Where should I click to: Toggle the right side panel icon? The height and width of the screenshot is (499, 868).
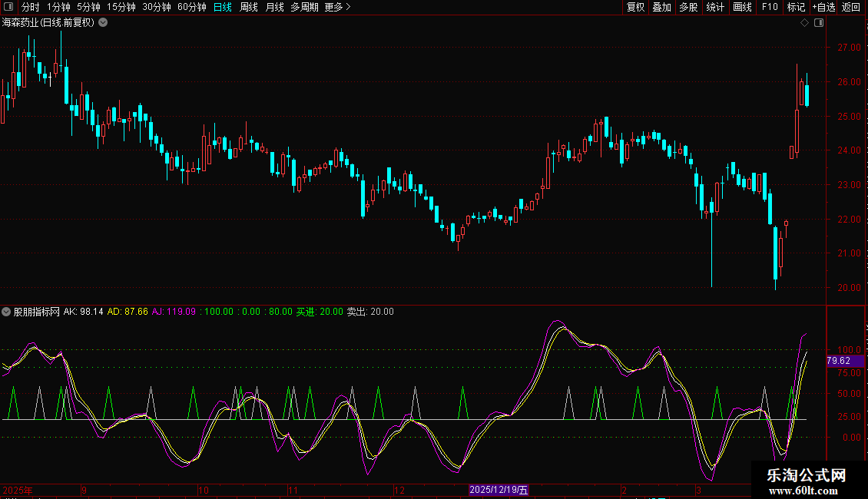[818, 23]
